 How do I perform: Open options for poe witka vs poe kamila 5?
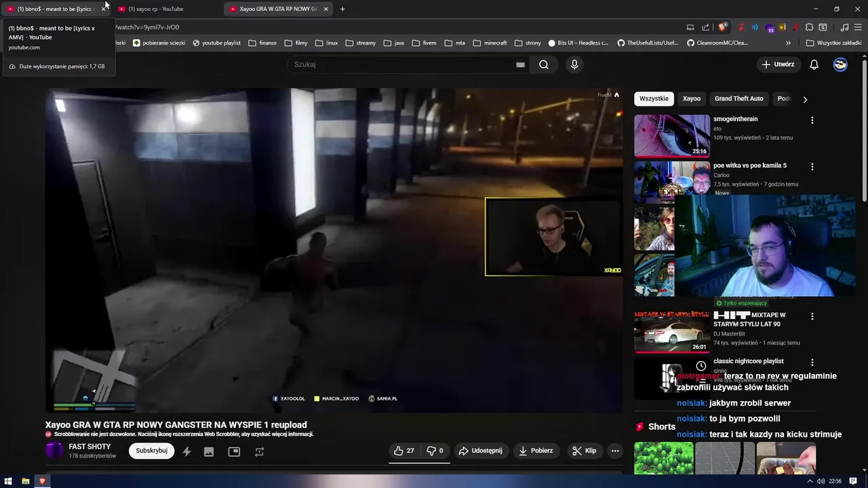812,167
